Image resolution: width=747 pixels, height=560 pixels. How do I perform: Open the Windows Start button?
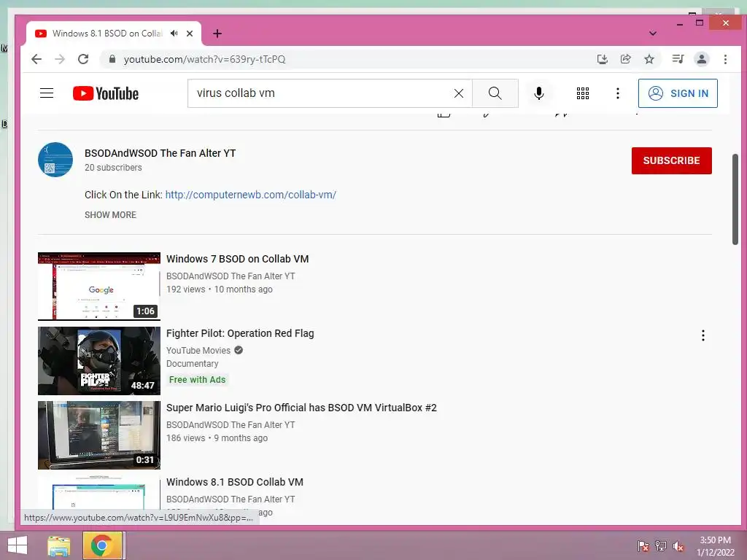tap(18, 545)
